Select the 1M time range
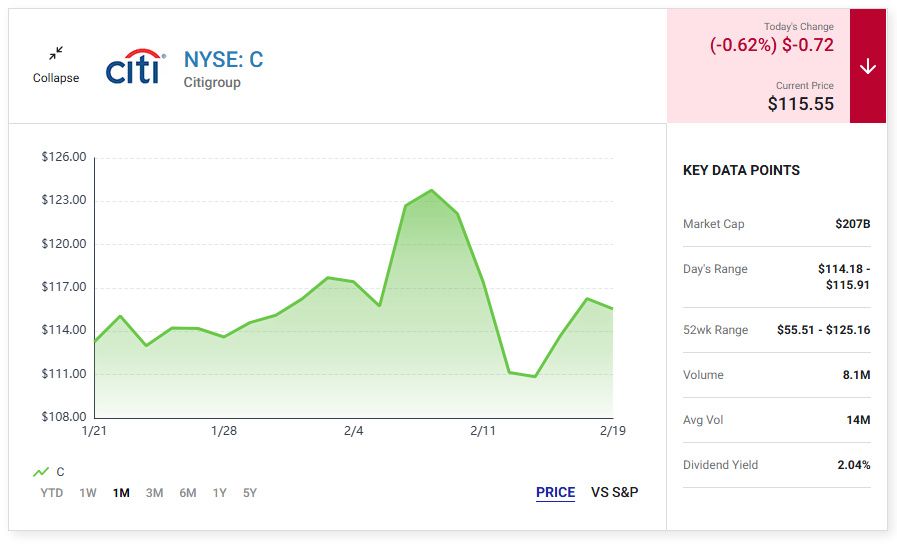The height and width of the screenshot is (545, 897). click(x=121, y=493)
